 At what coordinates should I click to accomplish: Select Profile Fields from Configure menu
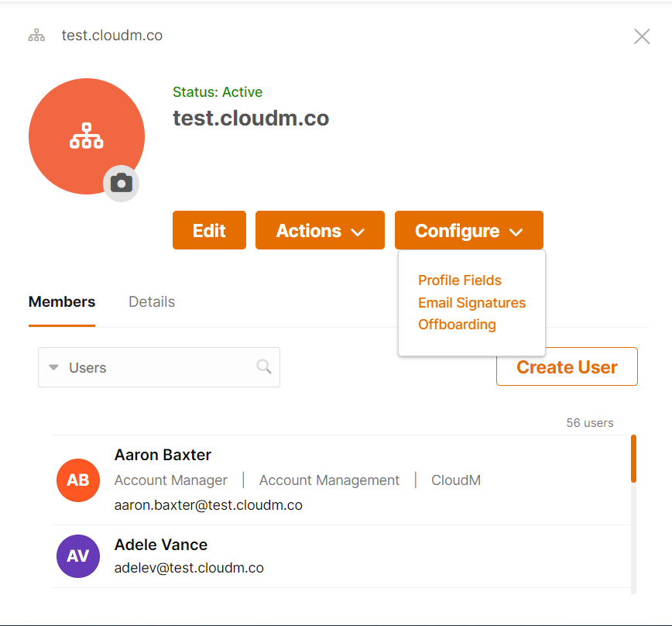click(459, 280)
